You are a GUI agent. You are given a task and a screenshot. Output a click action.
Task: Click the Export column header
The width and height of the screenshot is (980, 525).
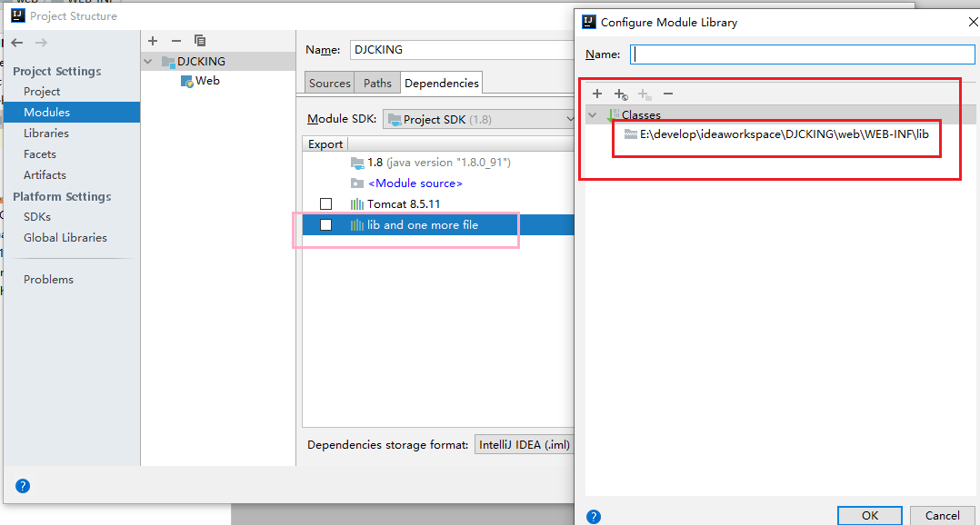325,144
